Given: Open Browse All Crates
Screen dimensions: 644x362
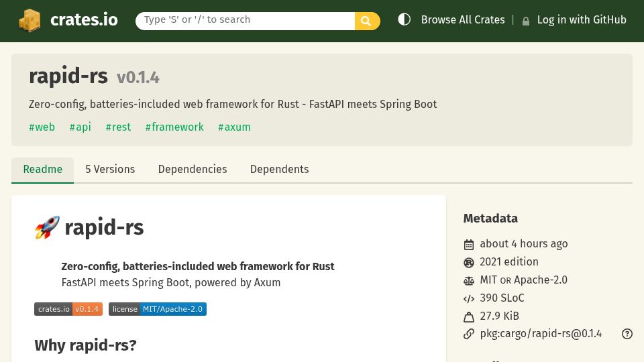Looking at the screenshot, I should [463, 19].
